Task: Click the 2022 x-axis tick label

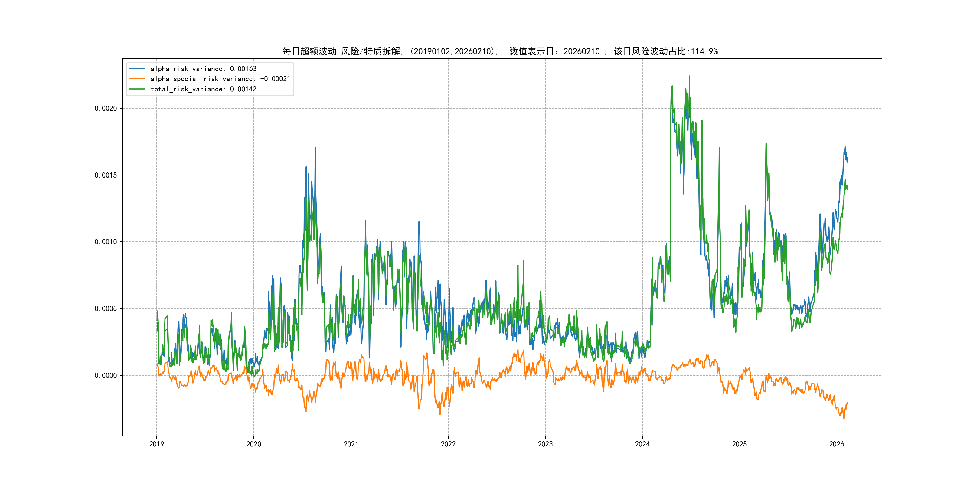Action: coord(448,444)
